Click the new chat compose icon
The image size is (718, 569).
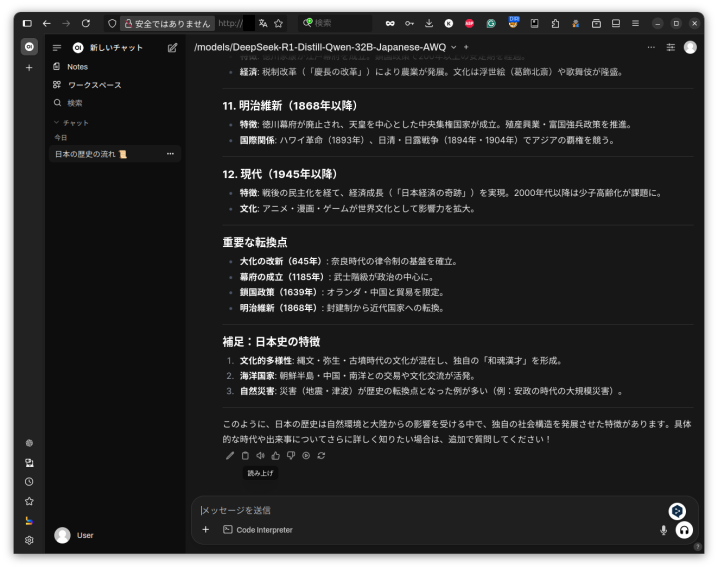172,48
